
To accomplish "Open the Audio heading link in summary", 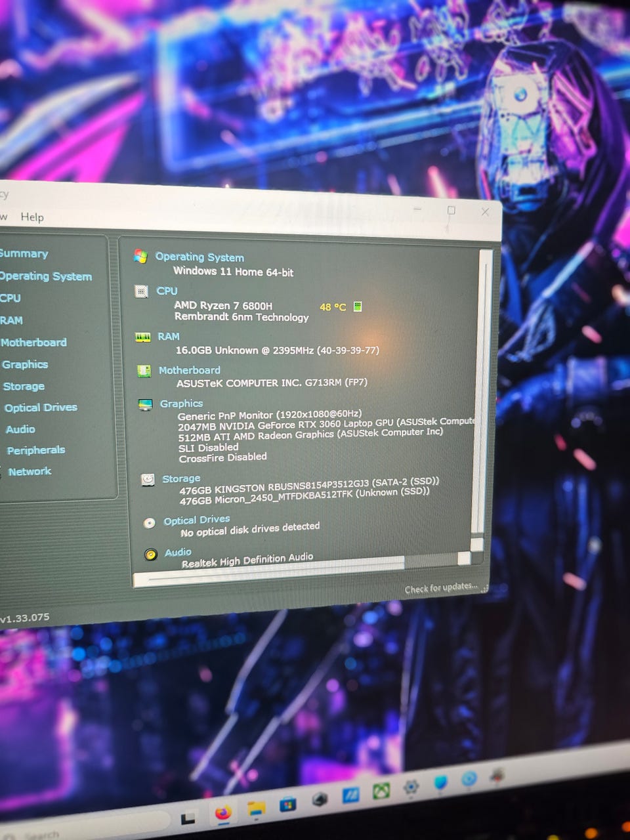I will (x=178, y=552).
